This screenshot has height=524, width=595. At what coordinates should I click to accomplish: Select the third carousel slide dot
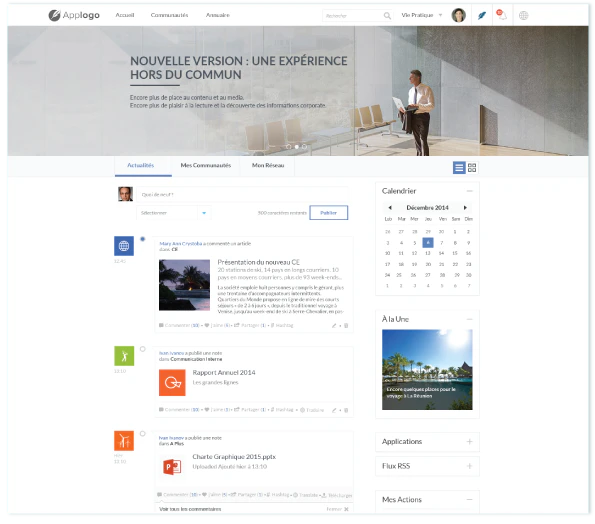(x=304, y=146)
